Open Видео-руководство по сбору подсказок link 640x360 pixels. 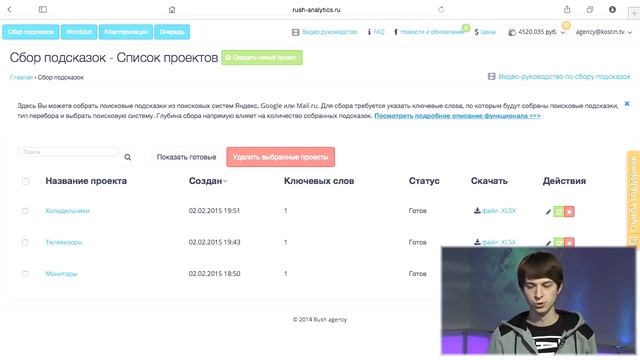coord(559,76)
